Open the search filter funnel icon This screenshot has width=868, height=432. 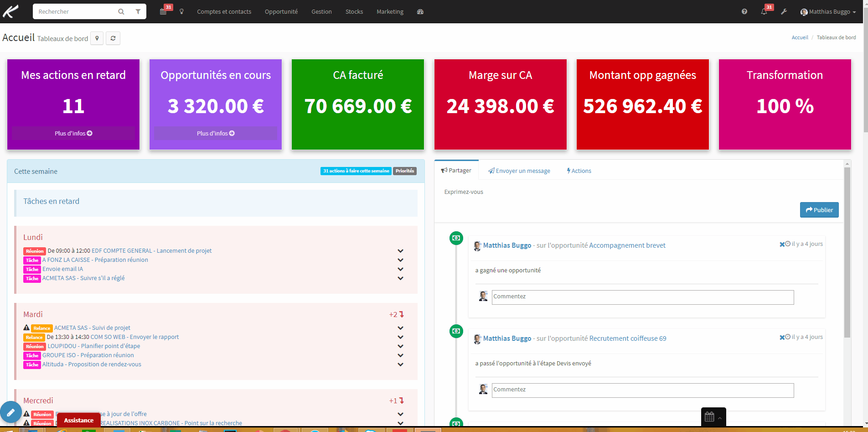[138, 12]
